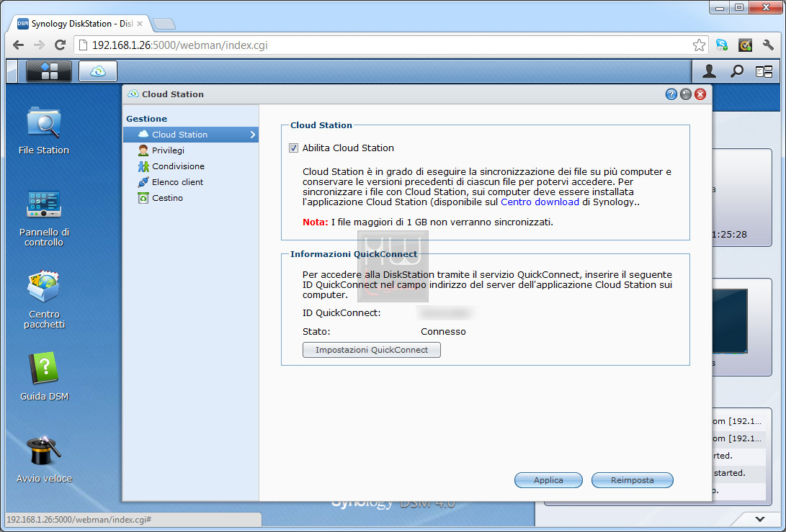786x532 pixels.
Task: Bookmark this page with the star
Action: pos(699,45)
